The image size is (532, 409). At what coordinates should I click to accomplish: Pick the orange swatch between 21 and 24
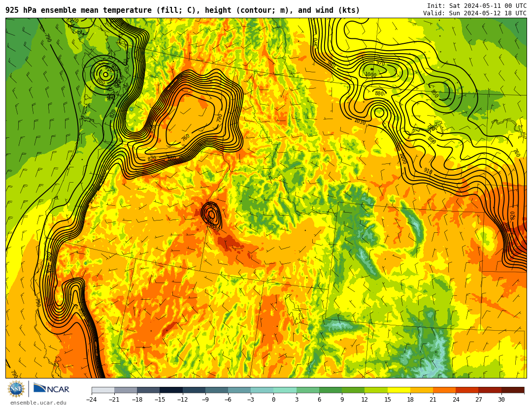(444, 390)
